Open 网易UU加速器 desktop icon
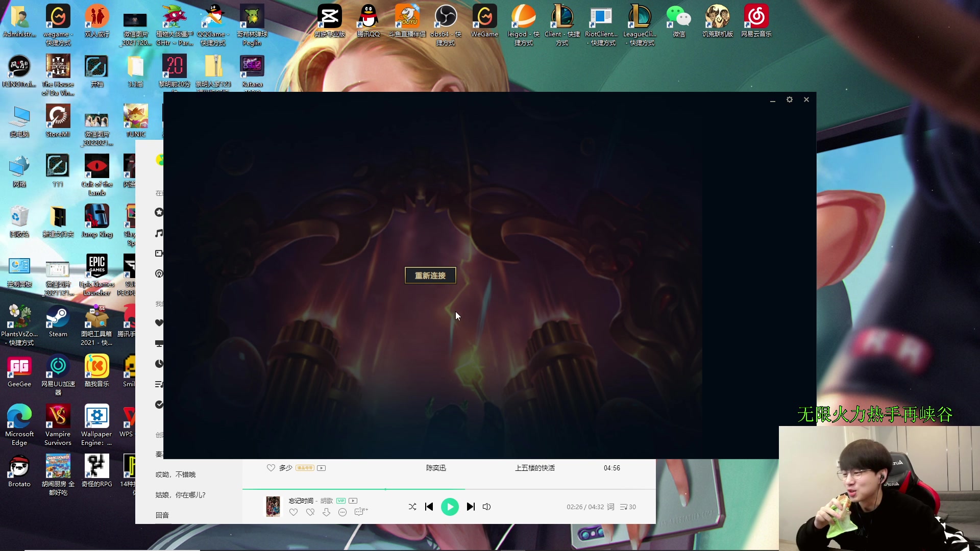The width and height of the screenshot is (980, 551). coord(58,375)
